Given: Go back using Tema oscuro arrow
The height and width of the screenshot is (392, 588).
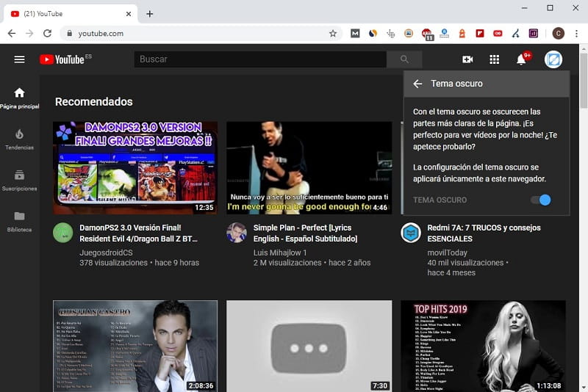Looking at the screenshot, I should tap(417, 84).
